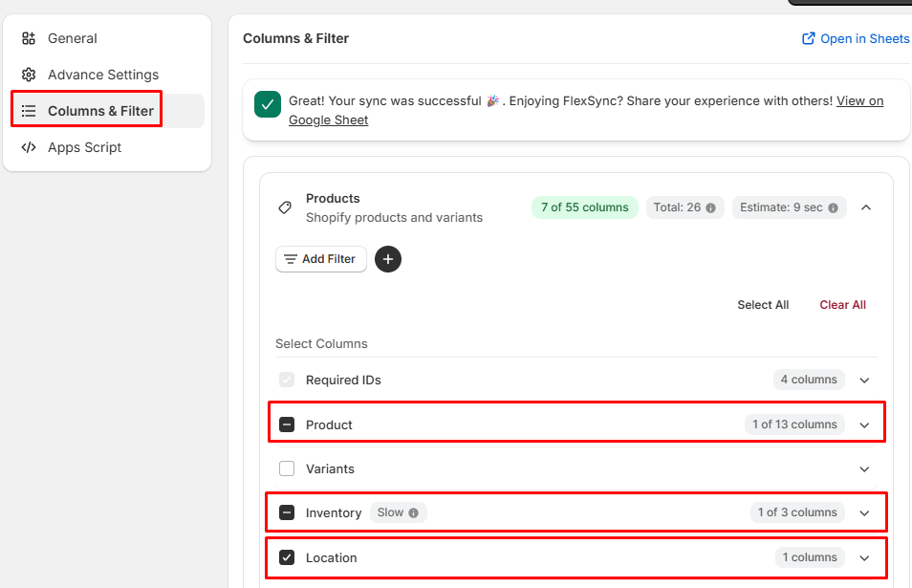The image size is (912, 588).
Task: Click the Slow label on Inventory
Action: coord(390,512)
